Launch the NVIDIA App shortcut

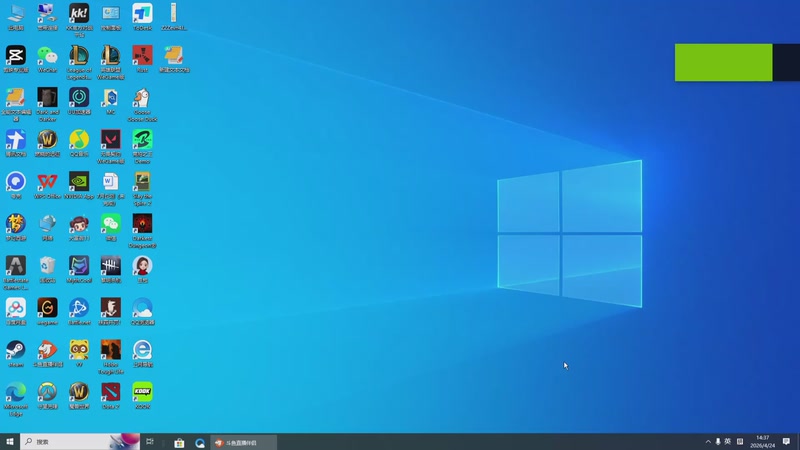click(x=79, y=185)
